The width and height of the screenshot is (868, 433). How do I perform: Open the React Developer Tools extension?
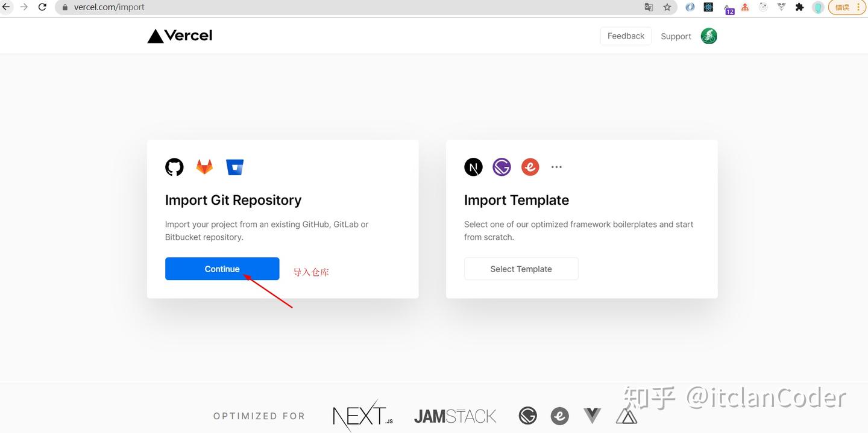708,7
